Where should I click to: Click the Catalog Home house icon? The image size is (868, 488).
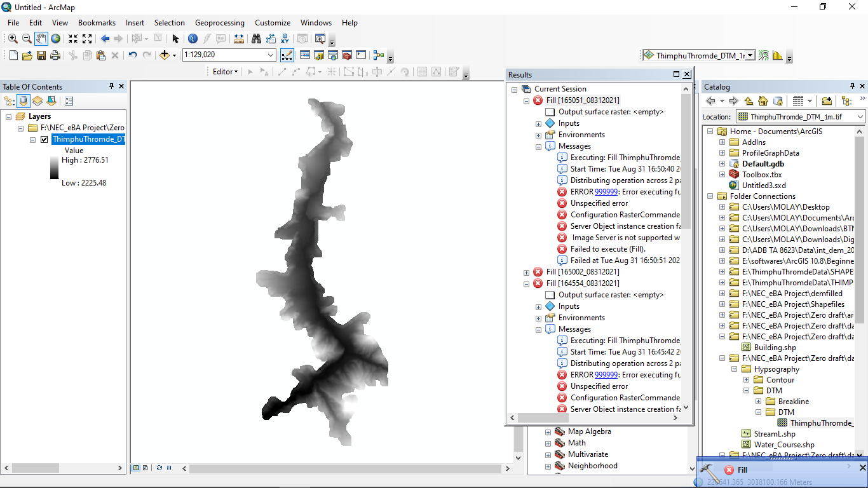pyautogui.click(x=763, y=100)
